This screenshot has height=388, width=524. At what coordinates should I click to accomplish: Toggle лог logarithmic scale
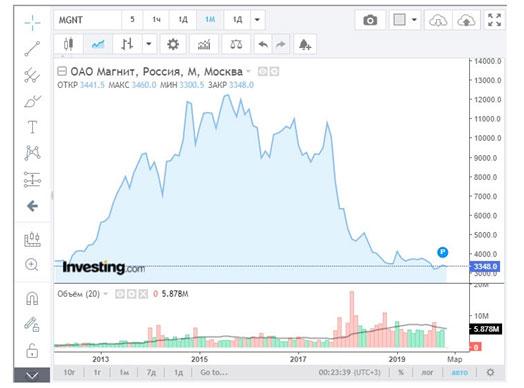click(x=427, y=372)
